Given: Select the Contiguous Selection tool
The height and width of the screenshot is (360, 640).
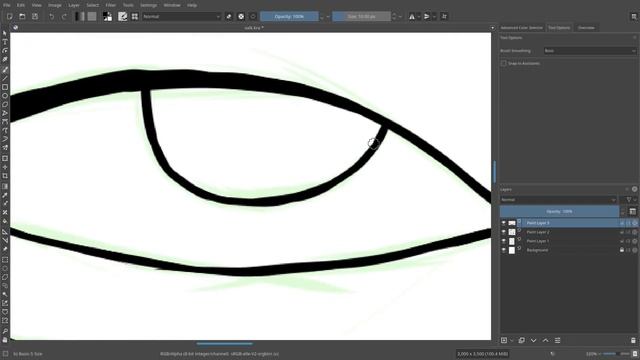Looking at the screenshot, I should coord(5,294).
